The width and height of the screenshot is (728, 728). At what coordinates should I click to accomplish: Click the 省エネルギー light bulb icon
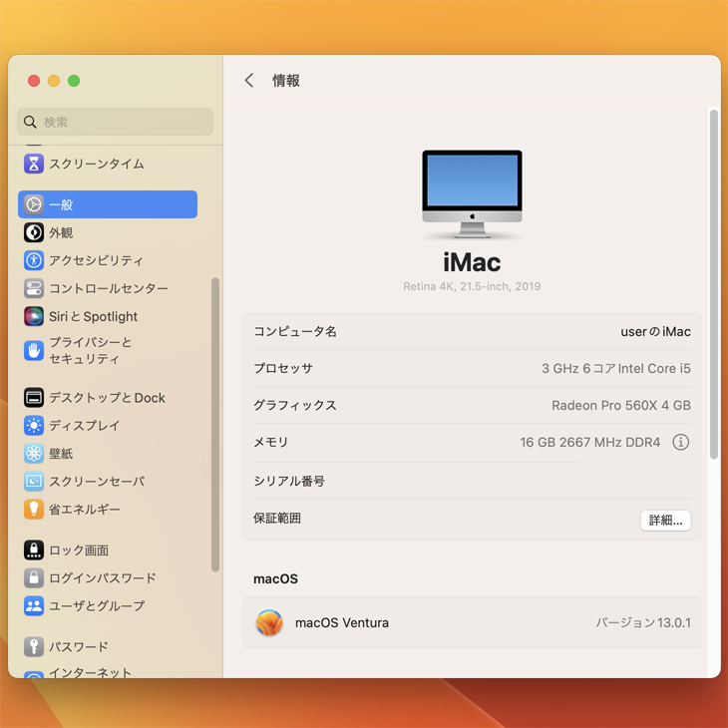coord(34,510)
